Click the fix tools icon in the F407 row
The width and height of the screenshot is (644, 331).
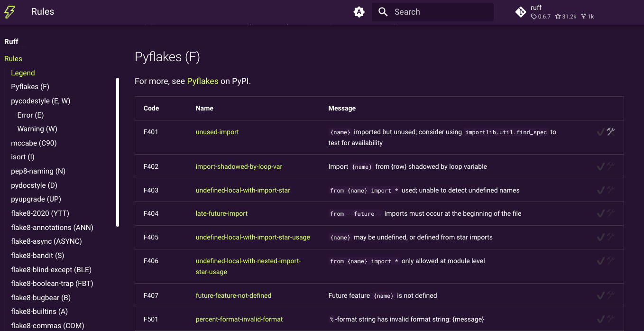tap(611, 295)
